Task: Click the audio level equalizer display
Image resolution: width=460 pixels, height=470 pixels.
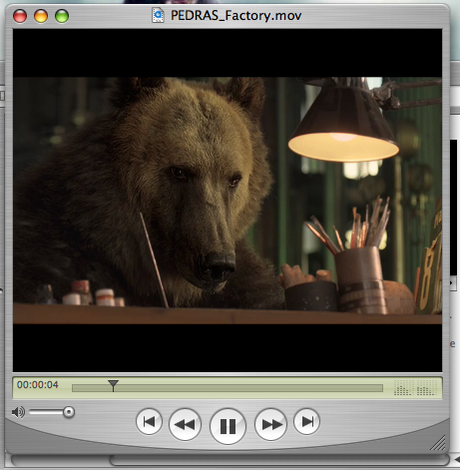Action: [415, 388]
